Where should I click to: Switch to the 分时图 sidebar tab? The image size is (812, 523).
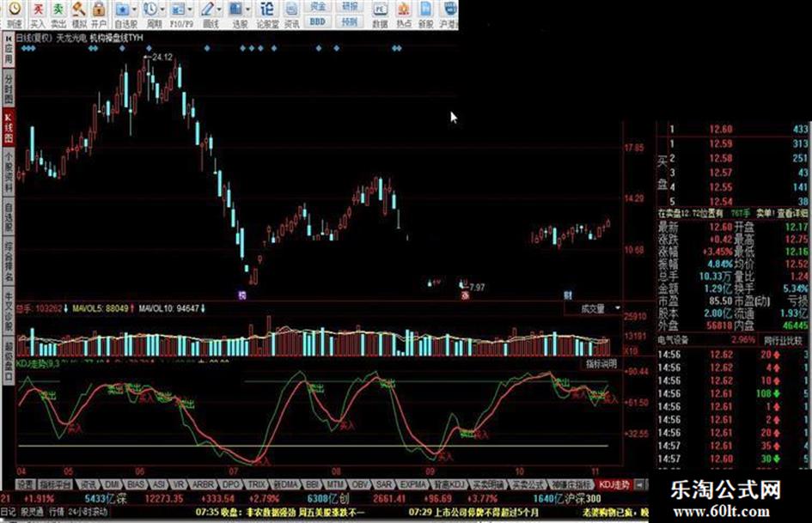(9, 88)
